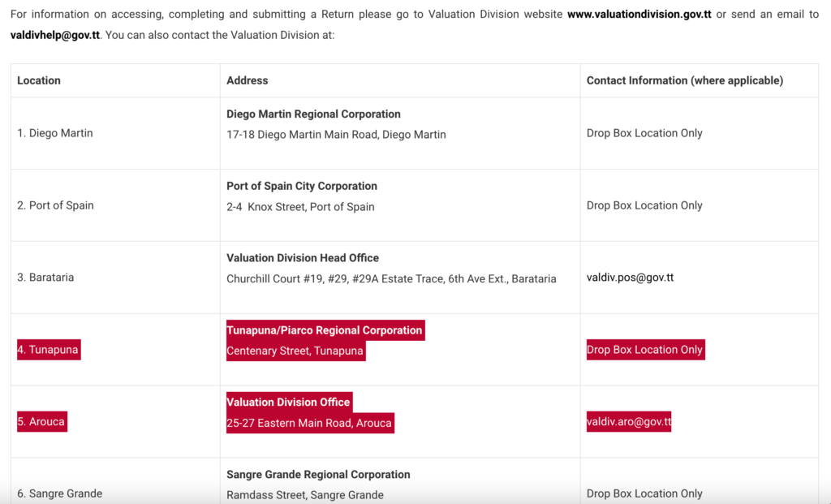
Task: Click the highlighted '4. Tunapuna' text
Action: [49, 350]
